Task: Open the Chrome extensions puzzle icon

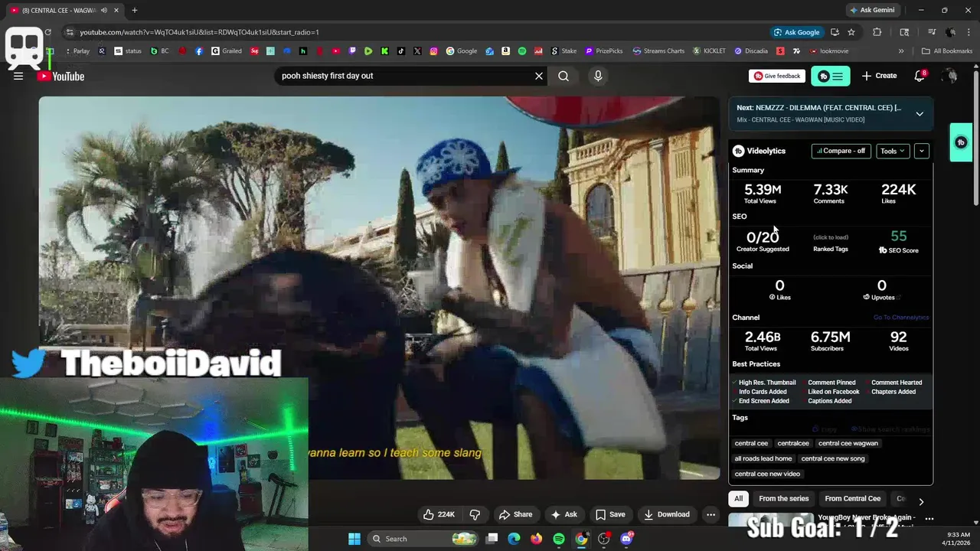Action: pos(877,32)
